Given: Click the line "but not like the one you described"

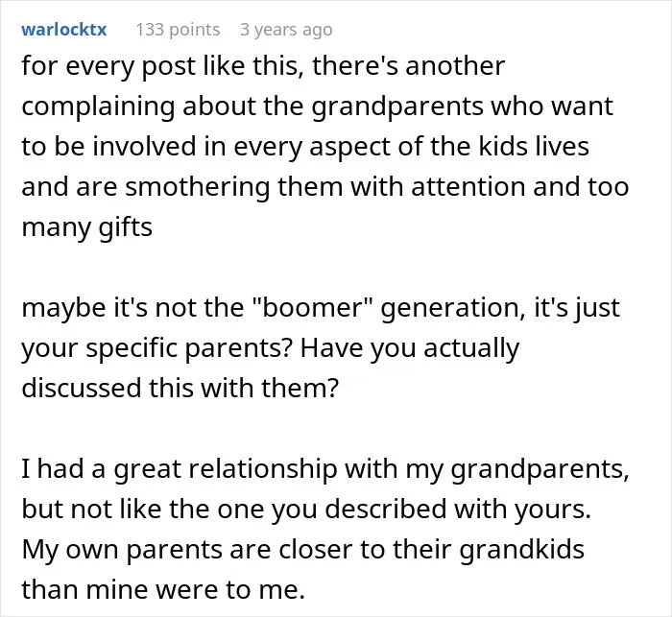Looking at the screenshot, I should click(306, 509).
